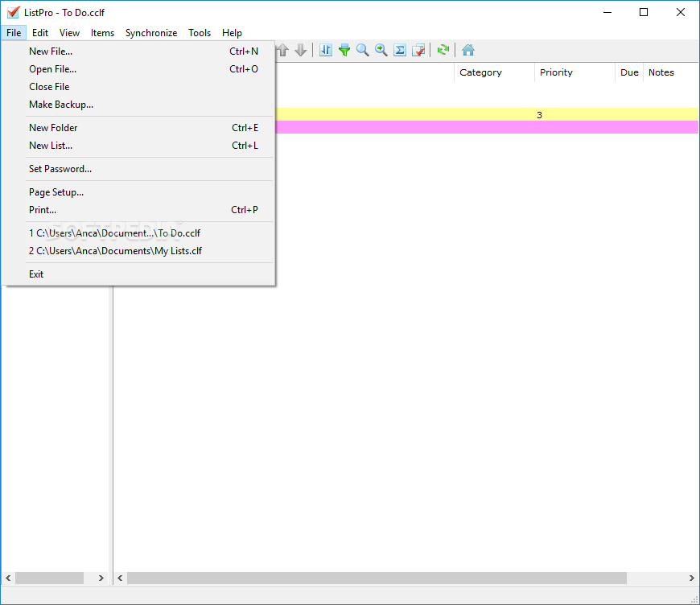Screen dimensions: 700x605
Task: Select Exit from File menu
Action: pyautogui.click(x=138, y=274)
